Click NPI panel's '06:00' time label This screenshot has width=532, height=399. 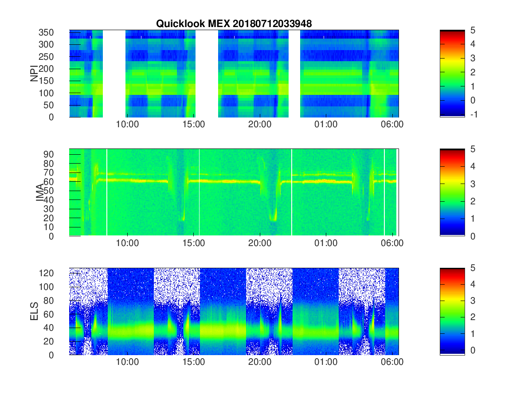(x=392, y=125)
